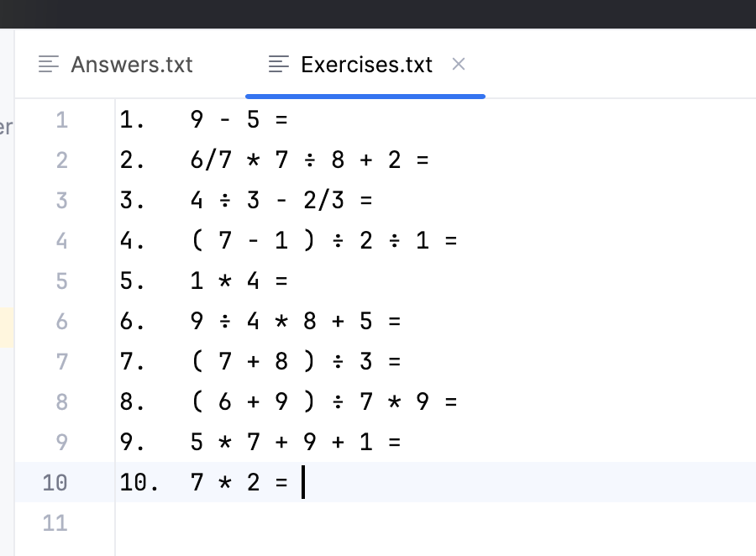Screen dimensions: 756x556
Task: Click line number 4 in the gutter
Action: click(x=61, y=241)
